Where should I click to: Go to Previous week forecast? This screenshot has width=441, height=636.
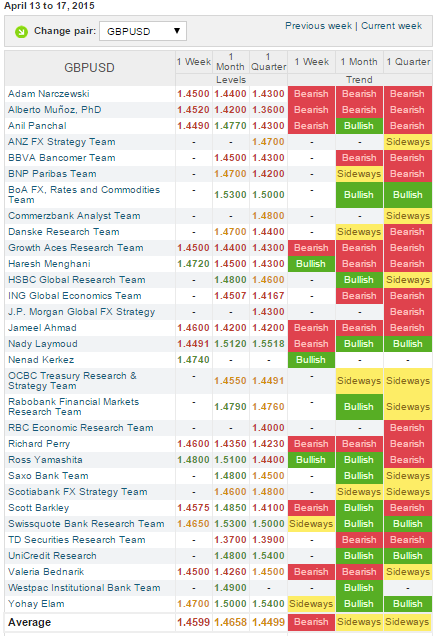click(318, 26)
